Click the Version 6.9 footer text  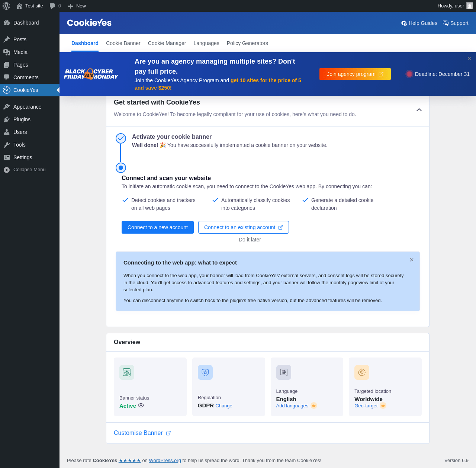coord(456,461)
